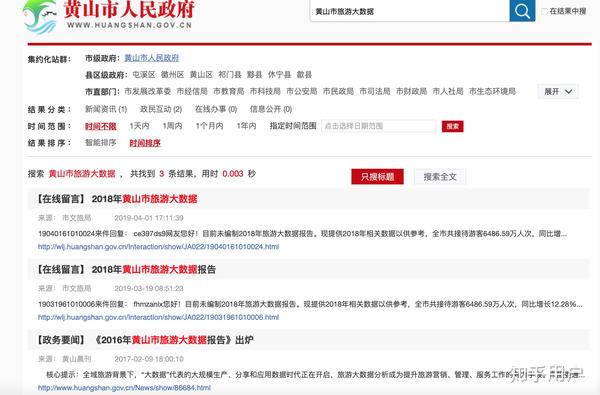Select 1周内 time range
This screenshot has height=395, width=600.
click(x=172, y=126)
